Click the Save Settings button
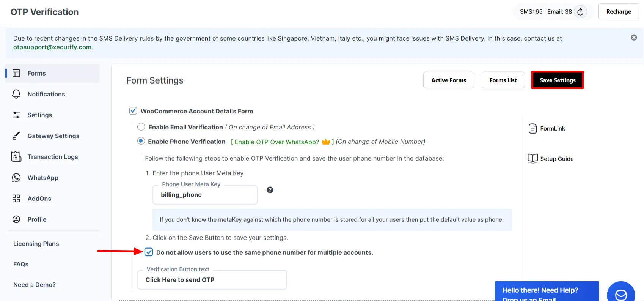The height and width of the screenshot is (301, 644). (557, 80)
